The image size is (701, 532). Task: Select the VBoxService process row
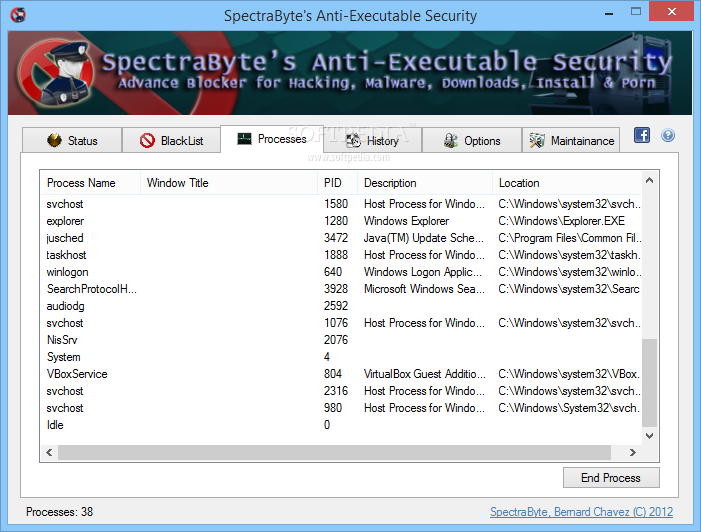coord(341,374)
